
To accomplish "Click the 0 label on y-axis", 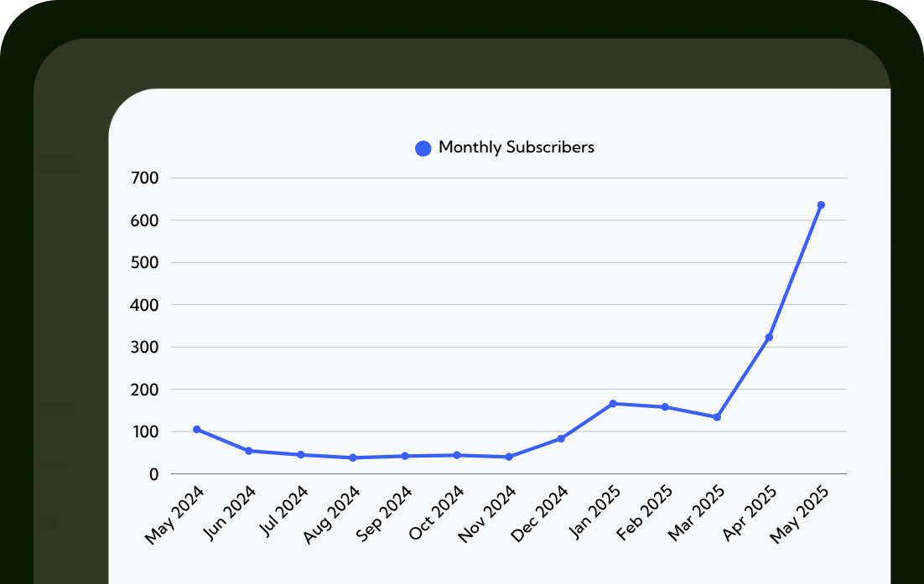I will tap(153, 474).
